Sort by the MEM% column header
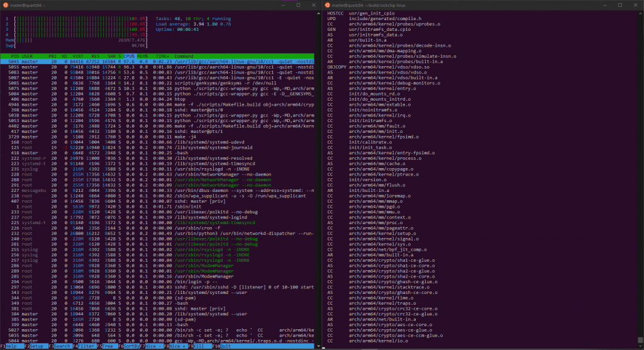 [x=142, y=56]
